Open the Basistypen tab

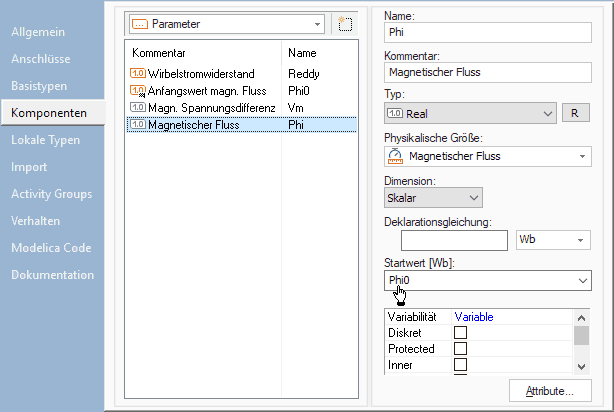(39, 86)
